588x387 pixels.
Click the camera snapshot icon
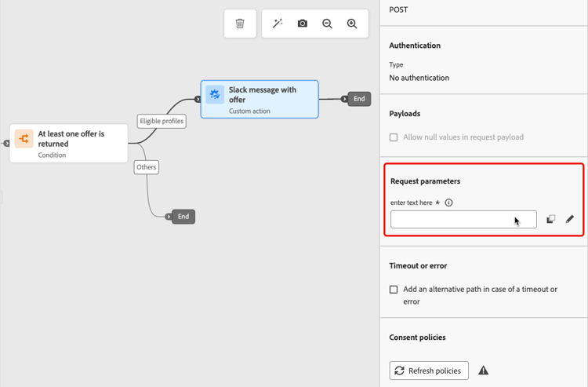pos(303,24)
